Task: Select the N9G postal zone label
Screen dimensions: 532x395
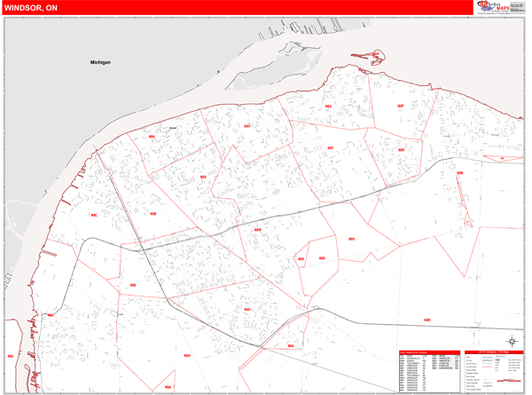Action: (x=247, y=310)
